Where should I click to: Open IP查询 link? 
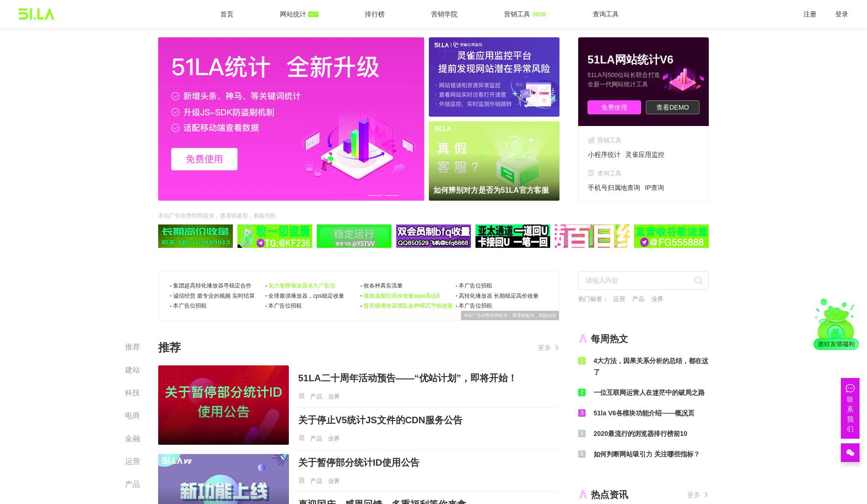654,188
